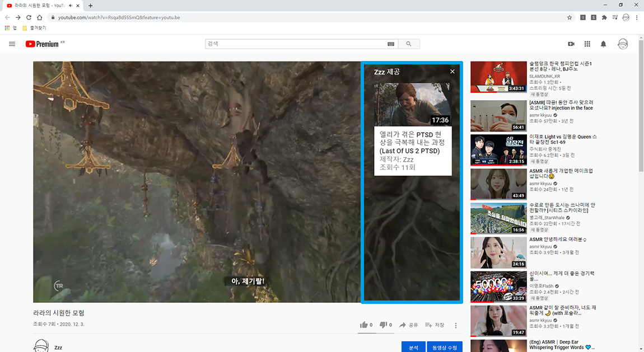The width and height of the screenshot is (644, 352).
Task: Mute the tab via speaker icon
Action: (x=71, y=6)
